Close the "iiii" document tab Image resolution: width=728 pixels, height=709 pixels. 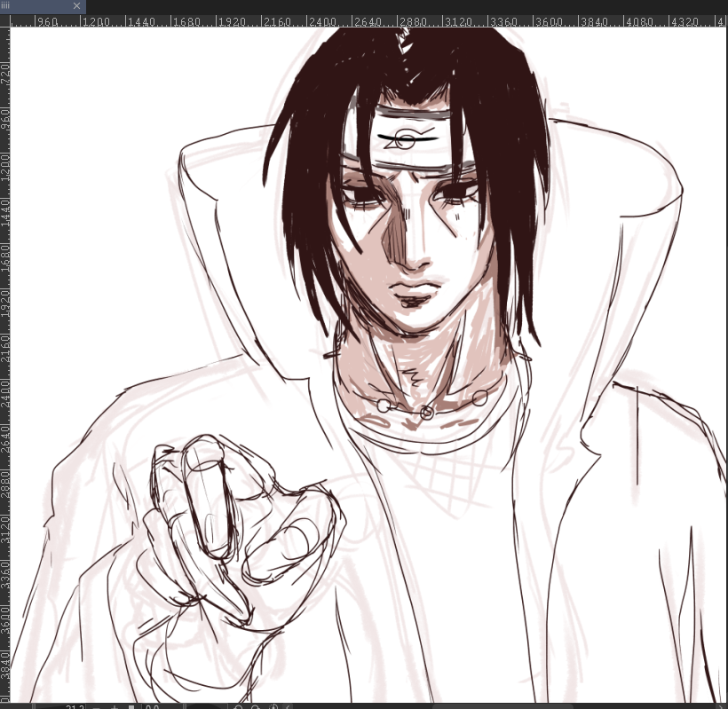(x=76, y=6)
